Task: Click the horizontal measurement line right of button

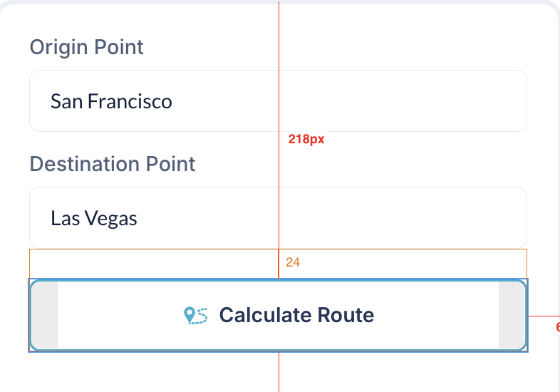Action: click(x=543, y=315)
